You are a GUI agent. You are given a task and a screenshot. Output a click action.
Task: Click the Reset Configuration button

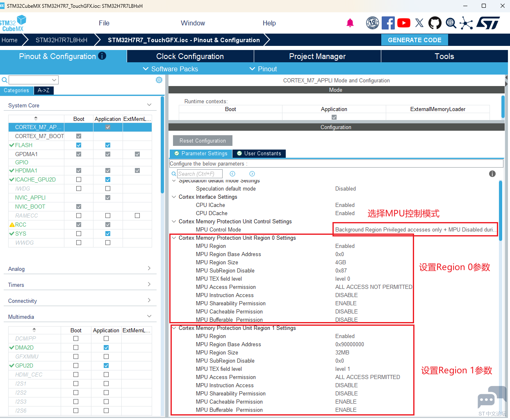tap(203, 141)
